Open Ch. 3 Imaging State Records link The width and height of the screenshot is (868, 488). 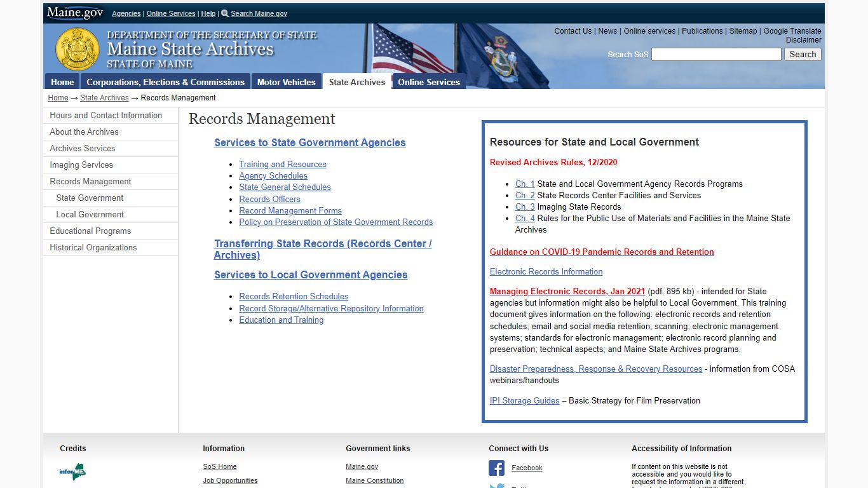[x=525, y=207]
